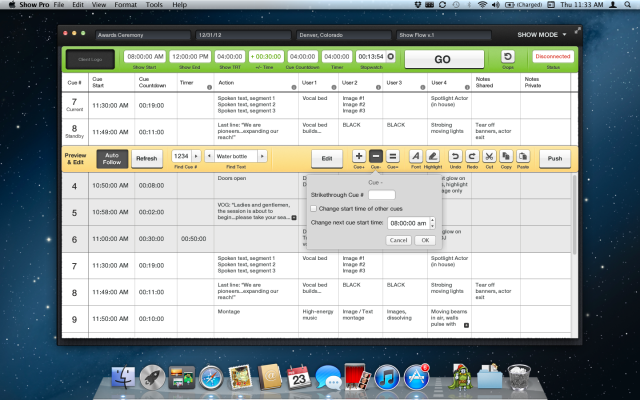The image size is (640, 400).
Task: Select the Highlight tool
Action: [x=433, y=156]
